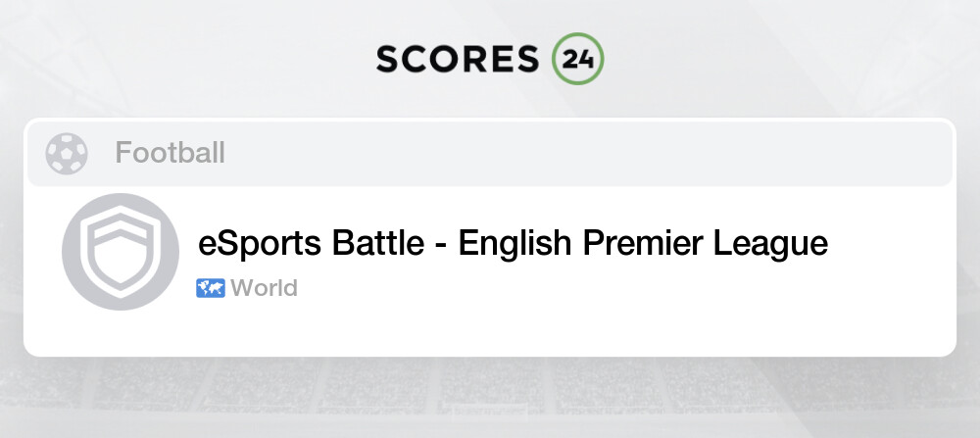The width and height of the screenshot is (980, 438).
Task: Click the letter S starting SCORES
Action: pos(388,60)
